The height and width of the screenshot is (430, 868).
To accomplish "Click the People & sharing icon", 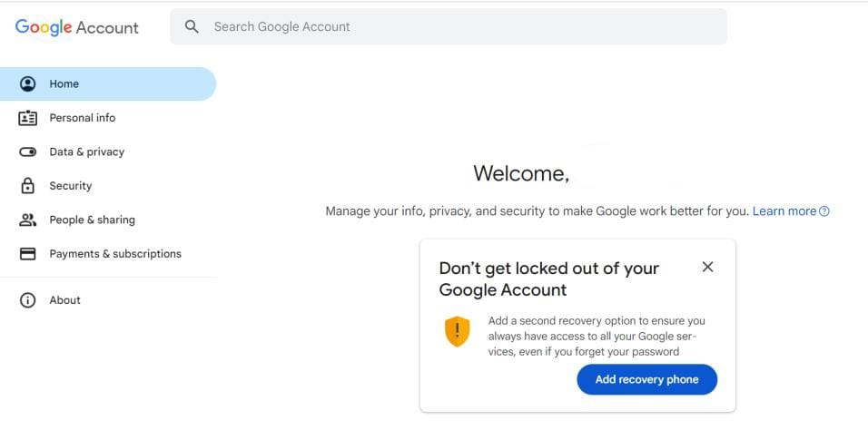I will [27, 220].
